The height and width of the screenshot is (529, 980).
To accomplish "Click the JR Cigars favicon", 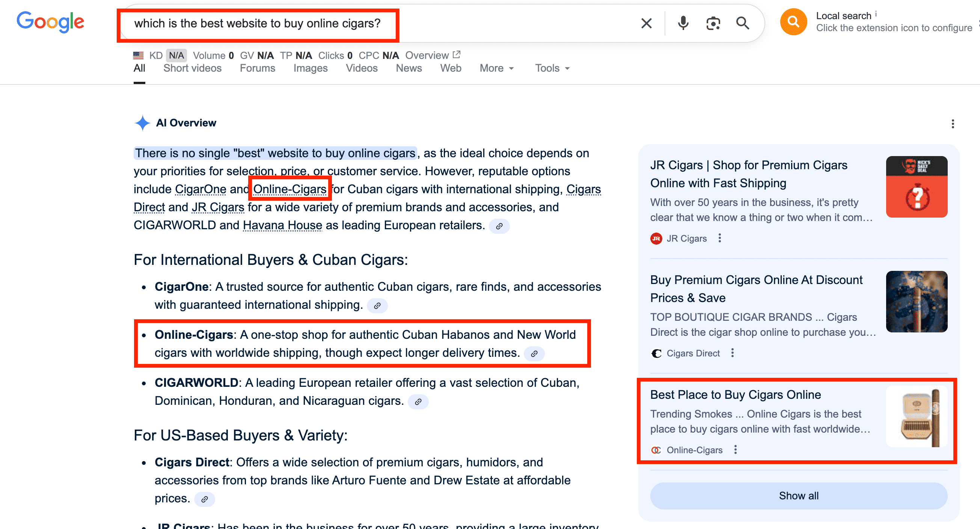I will (656, 239).
